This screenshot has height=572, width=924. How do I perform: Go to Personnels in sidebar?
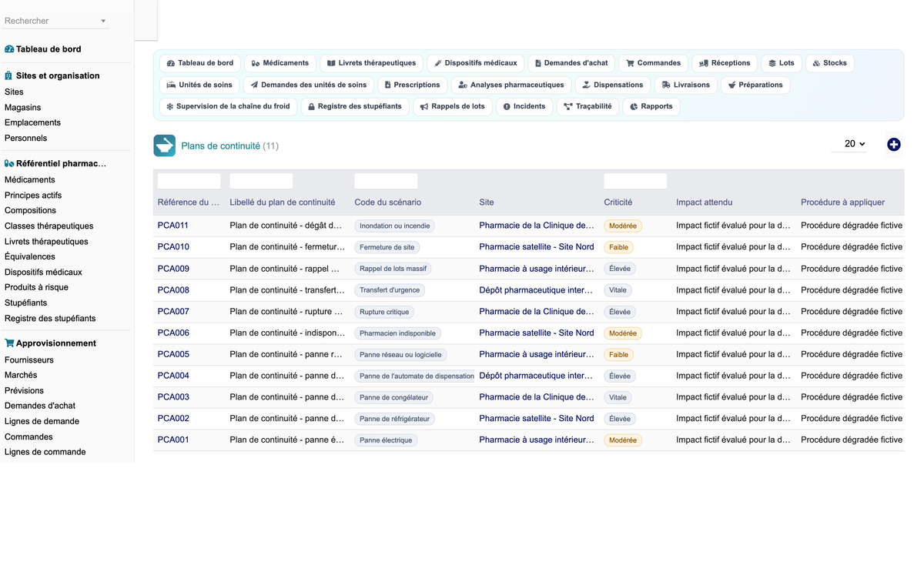click(26, 138)
